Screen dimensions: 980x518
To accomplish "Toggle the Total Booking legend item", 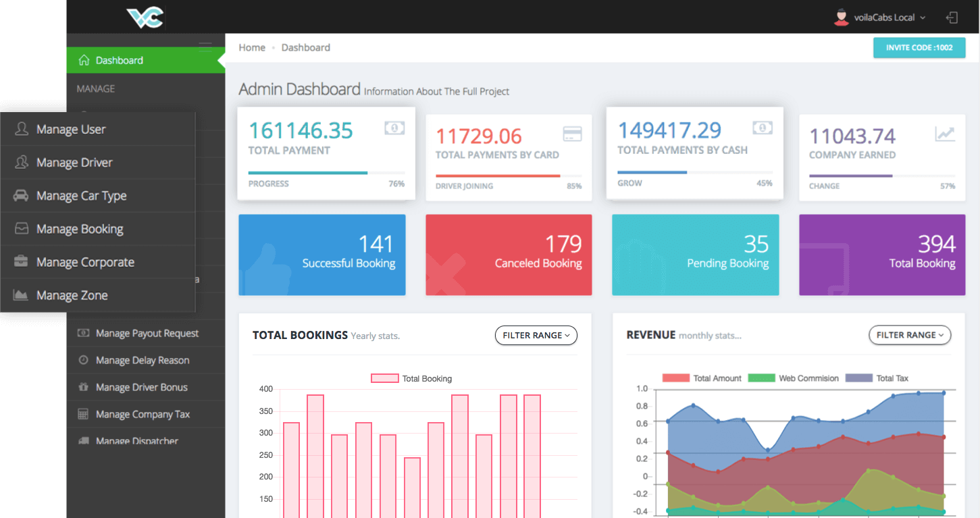I will point(411,379).
